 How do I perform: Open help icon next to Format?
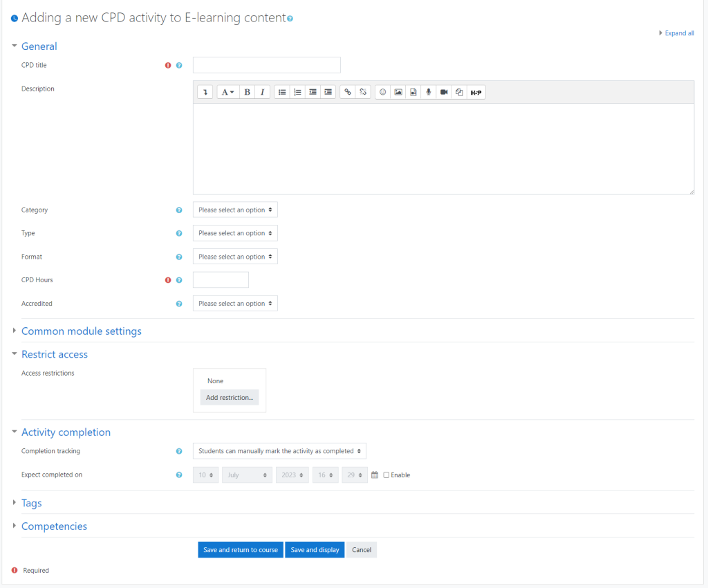pos(179,257)
